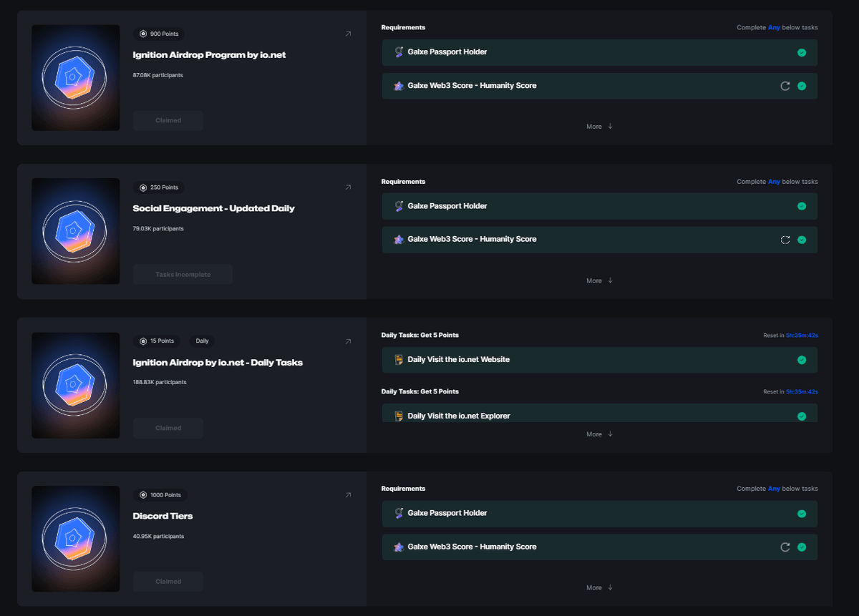Click Claimed button in Daily Tasks card

click(168, 428)
